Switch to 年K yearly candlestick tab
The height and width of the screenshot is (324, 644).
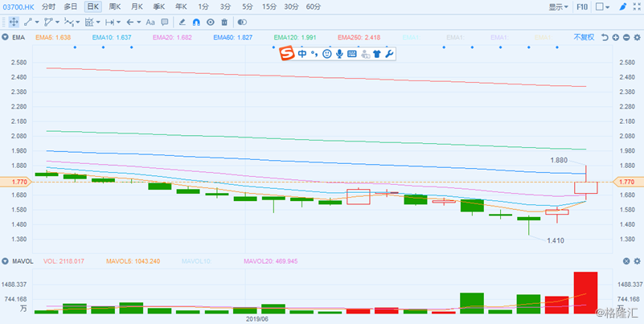[x=181, y=6]
